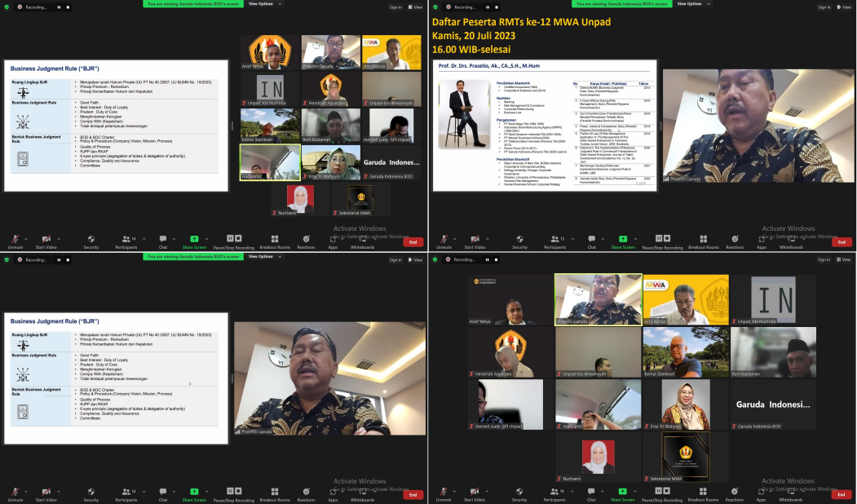Expand audio options arrow in top-left window
This screenshot has width=857, height=504.
(28, 239)
